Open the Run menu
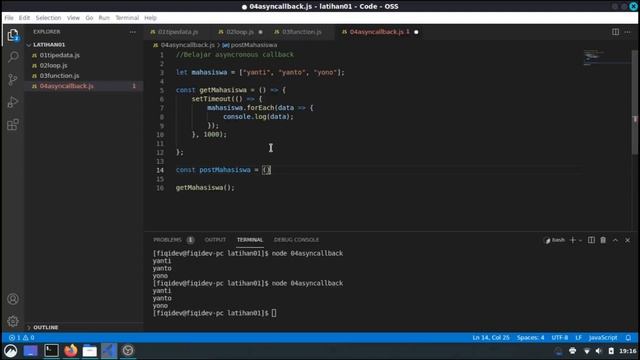The image size is (640, 360). [x=104, y=18]
